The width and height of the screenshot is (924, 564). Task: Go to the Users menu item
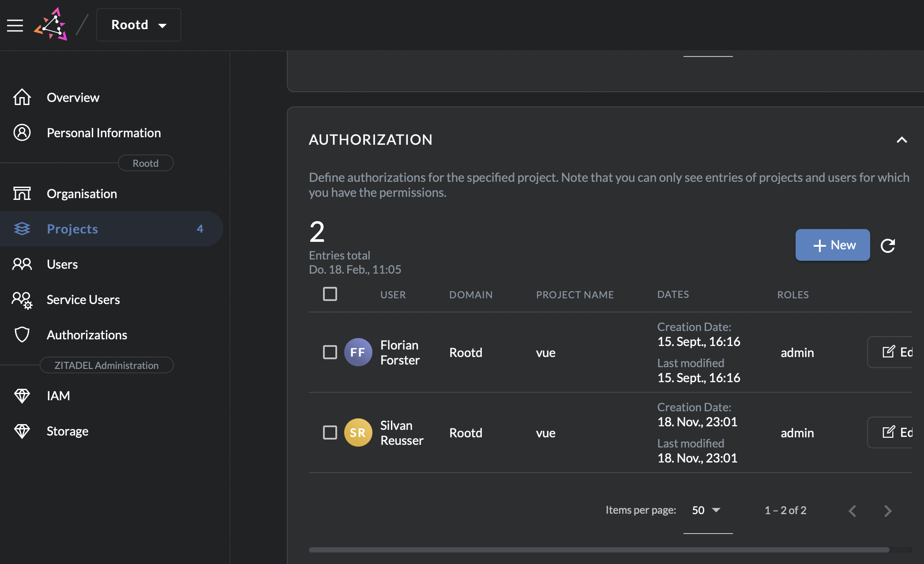coord(111,264)
